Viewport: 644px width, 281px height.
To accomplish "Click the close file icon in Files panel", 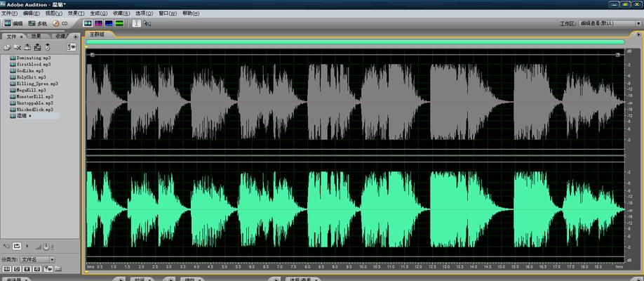I will (18, 47).
